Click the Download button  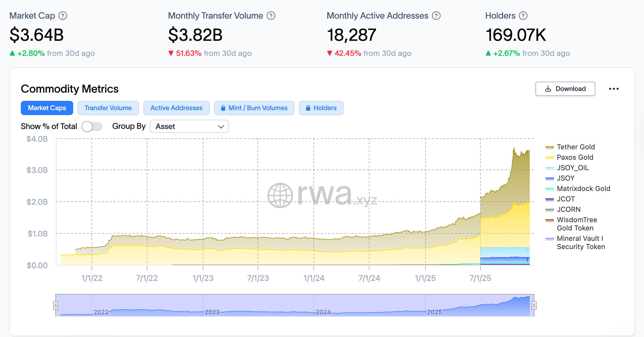[x=565, y=89]
